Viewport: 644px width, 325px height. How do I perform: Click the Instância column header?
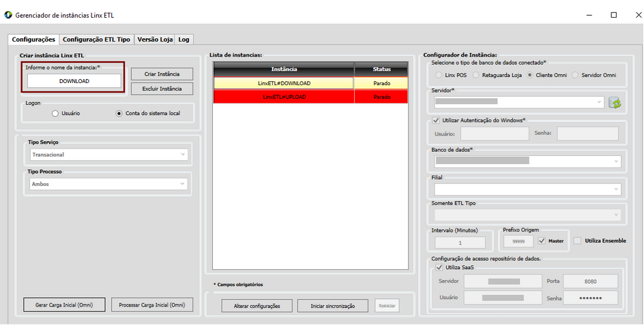point(284,69)
